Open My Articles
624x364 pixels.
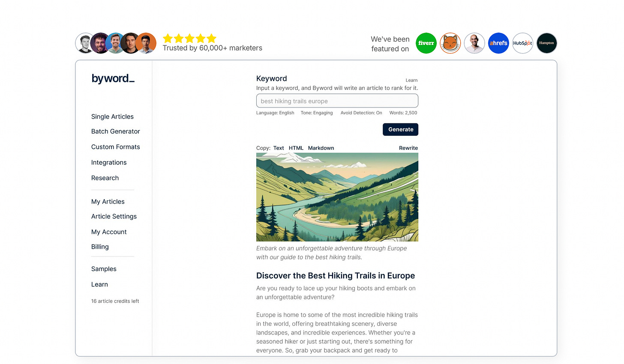coord(108,202)
